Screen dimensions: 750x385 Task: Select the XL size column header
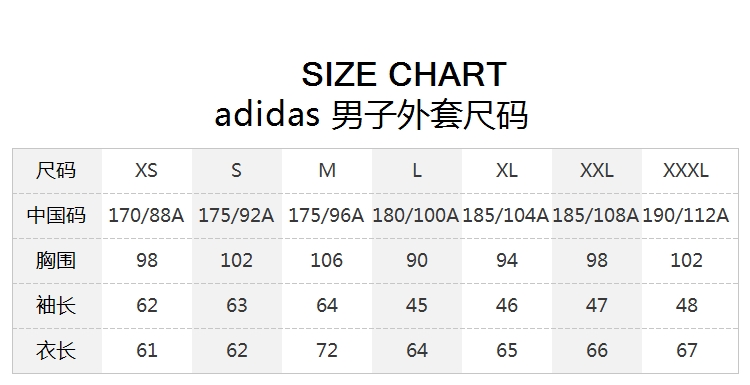point(507,170)
